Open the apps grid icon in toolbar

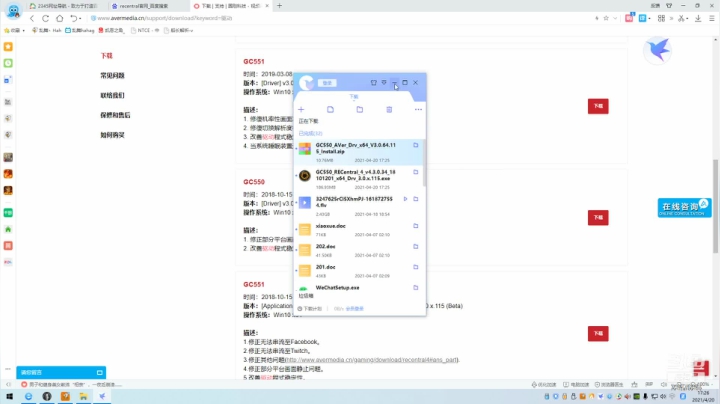(x=661, y=18)
